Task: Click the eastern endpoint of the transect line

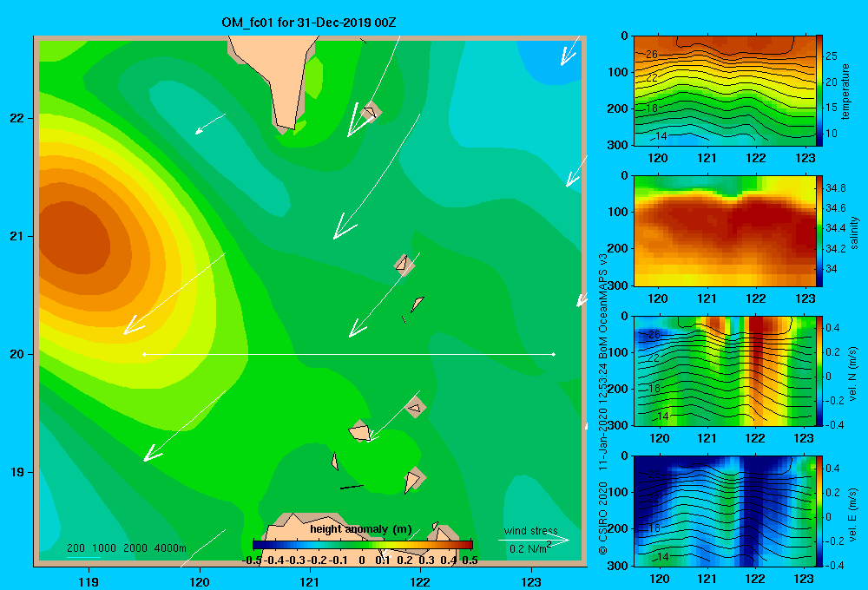Action: click(x=554, y=354)
